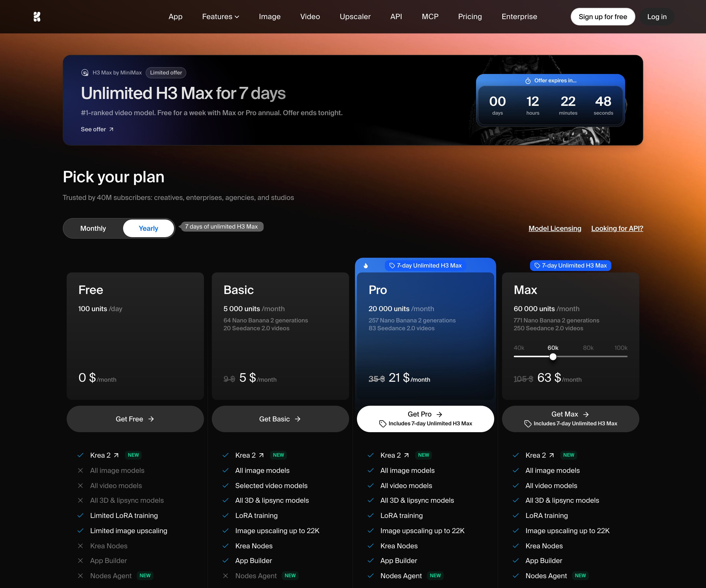706x588 pixels.
Task: Click external arrow next to Basic Krea 2
Action: (261, 455)
